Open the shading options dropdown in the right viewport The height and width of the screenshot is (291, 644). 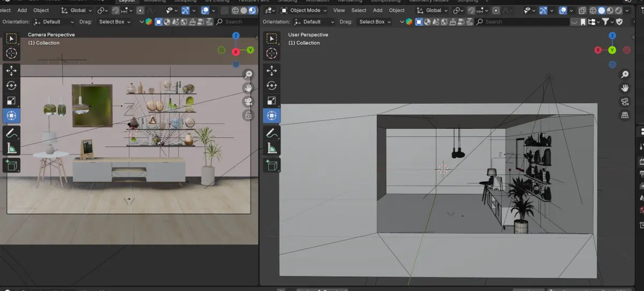628,10
